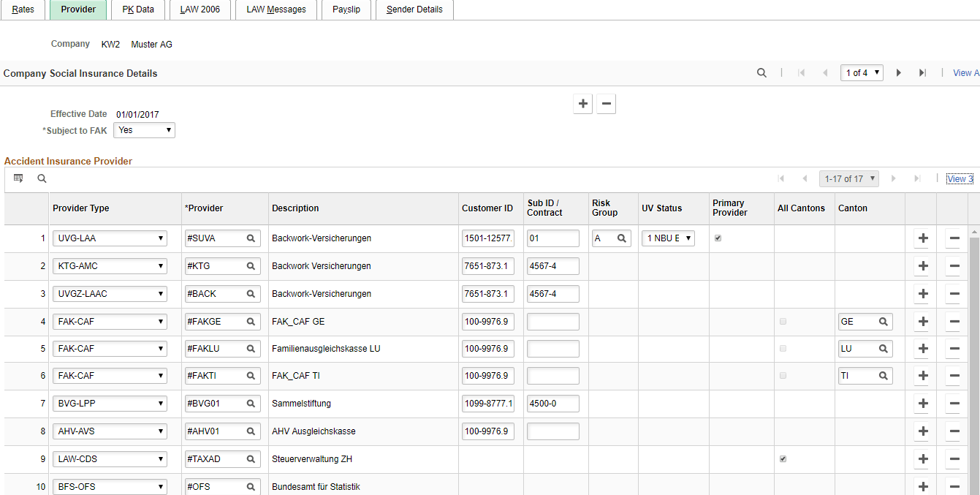The image size is (980, 495).
Task: Click the search icon in Company Social Insurance Details
Action: pos(761,72)
